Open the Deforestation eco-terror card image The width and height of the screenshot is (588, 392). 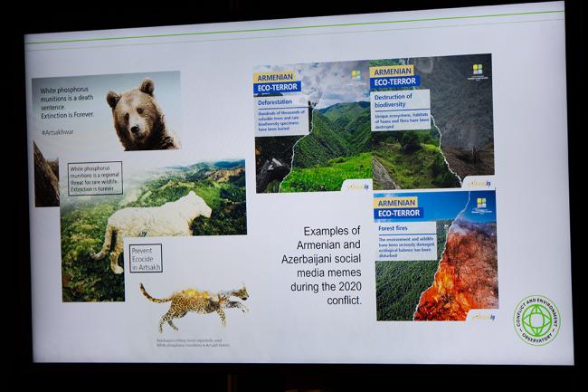click(x=313, y=128)
